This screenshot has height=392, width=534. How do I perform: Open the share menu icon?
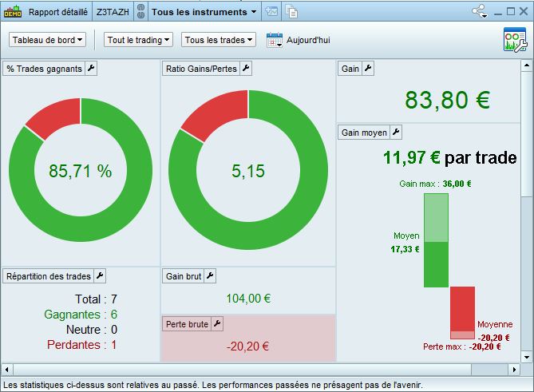(x=479, y=11)
